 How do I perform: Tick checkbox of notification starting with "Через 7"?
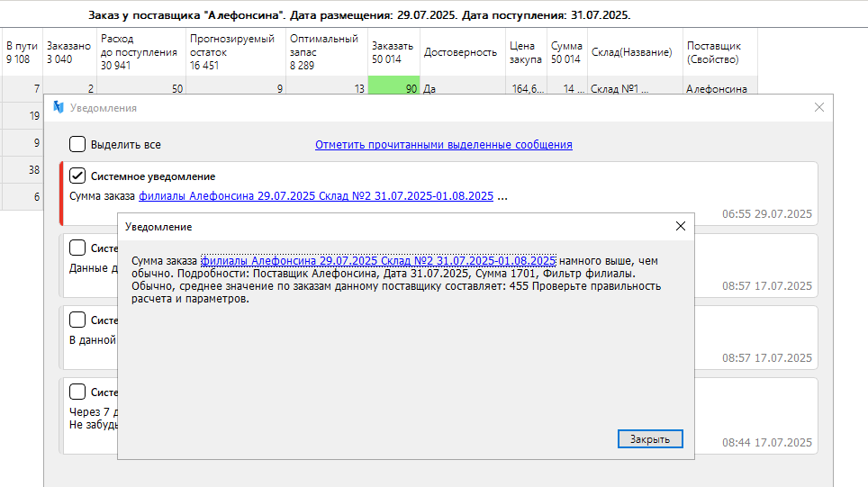[x=78, y=392]
